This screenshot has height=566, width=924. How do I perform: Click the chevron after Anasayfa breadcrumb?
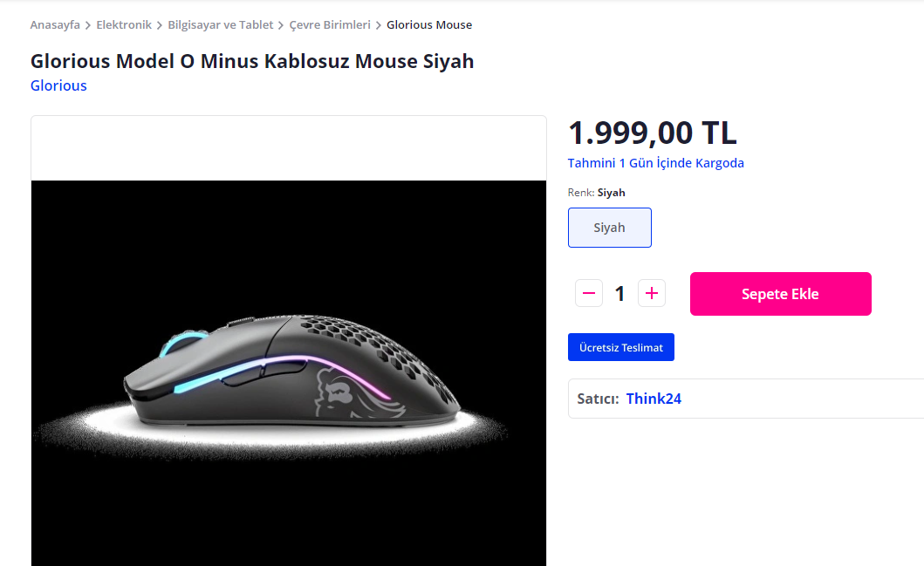pos(88,25)
